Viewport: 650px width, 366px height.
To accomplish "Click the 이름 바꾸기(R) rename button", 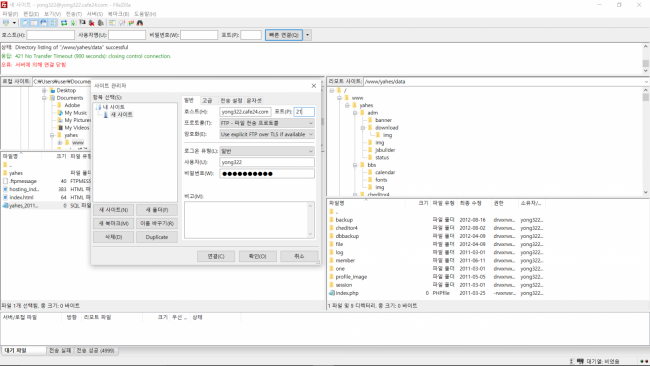I will 157,223.
